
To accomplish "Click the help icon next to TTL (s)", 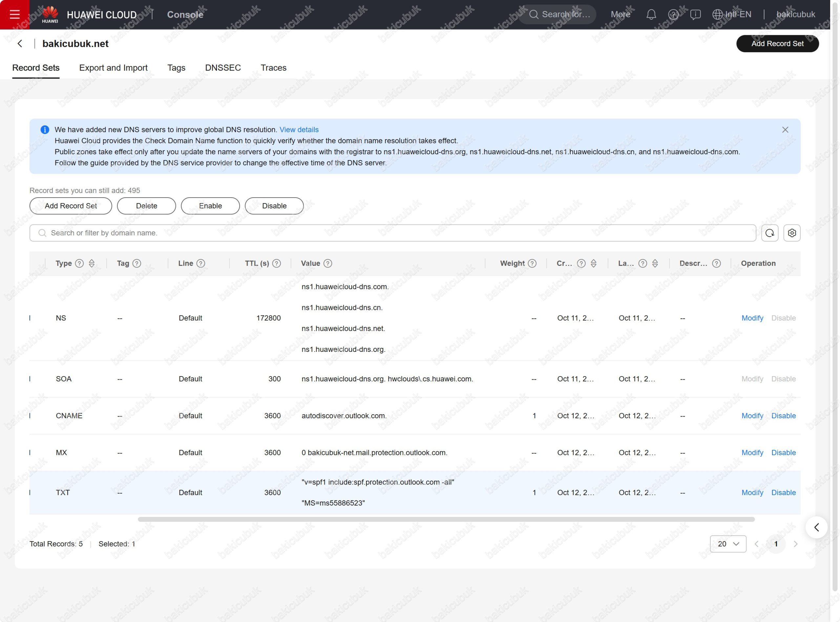I will pyautogui.click(x=277, y=264).
